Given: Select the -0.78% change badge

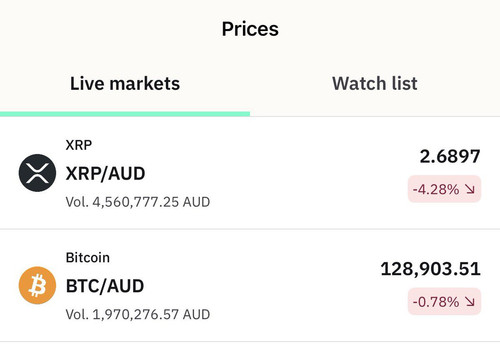Looking at the screenshot, I should pos(445,301).
